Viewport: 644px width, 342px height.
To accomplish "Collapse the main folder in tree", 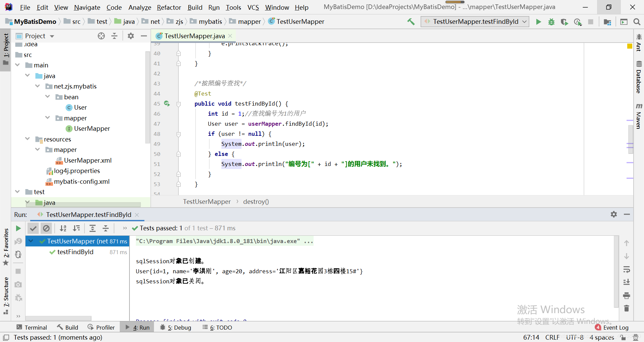I will click(17, 65).
